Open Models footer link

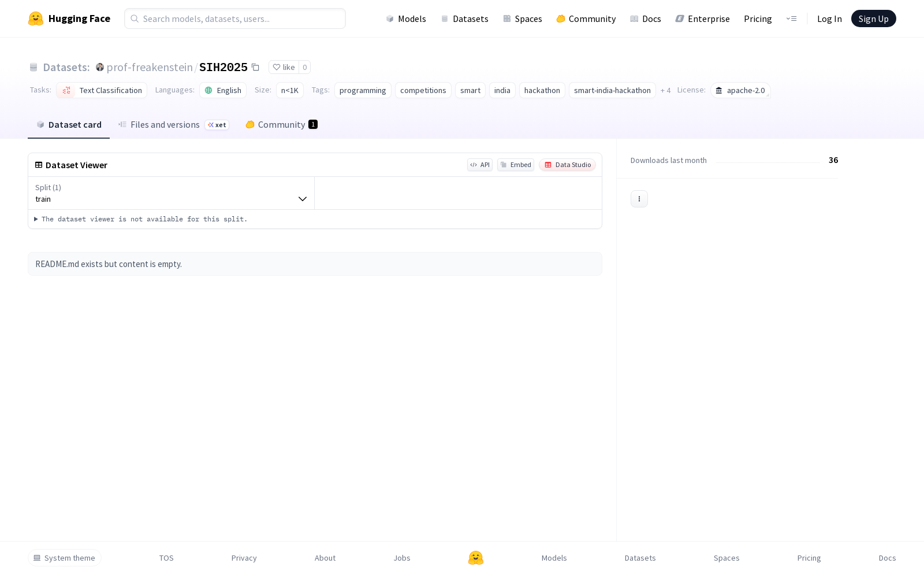pyautogui.click(x=554, y=558)
